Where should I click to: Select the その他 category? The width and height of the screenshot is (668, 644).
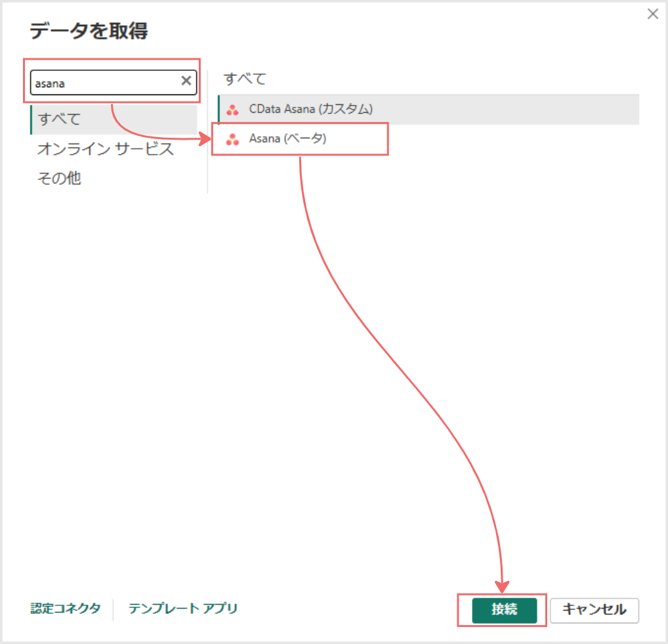pyautogui.click(x=59, y=178)
